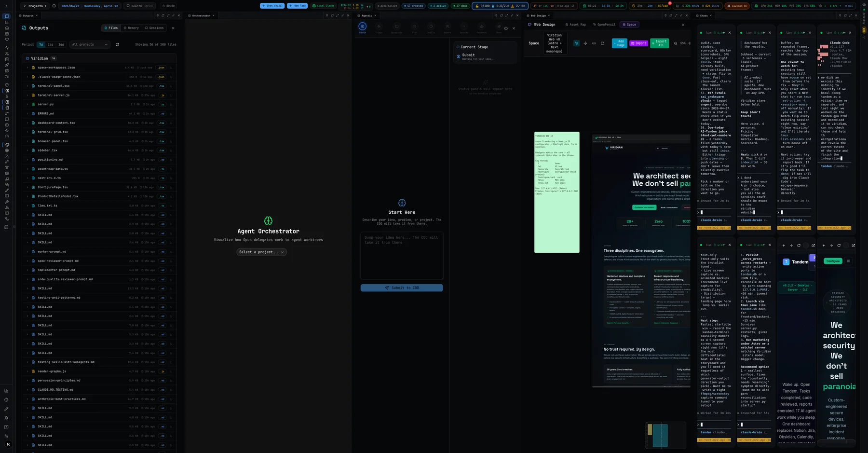Expand the Projects menu in top bar
Viewport: 868px width, 453px height.
click(x=35, y=6)
